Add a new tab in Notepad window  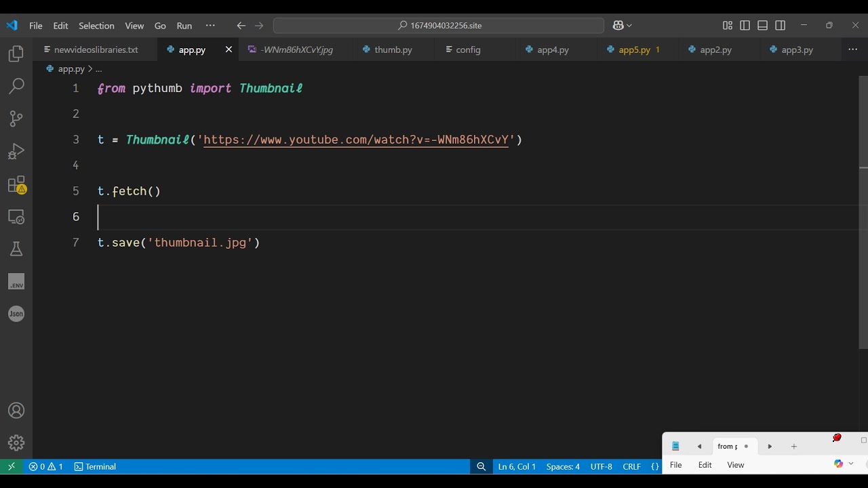click(x=793, y=446)
